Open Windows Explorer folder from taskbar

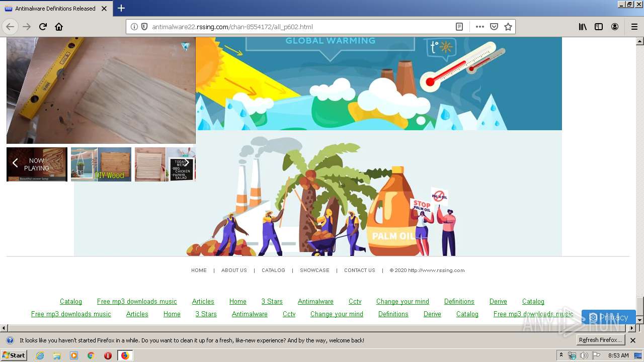coord(57,355)
